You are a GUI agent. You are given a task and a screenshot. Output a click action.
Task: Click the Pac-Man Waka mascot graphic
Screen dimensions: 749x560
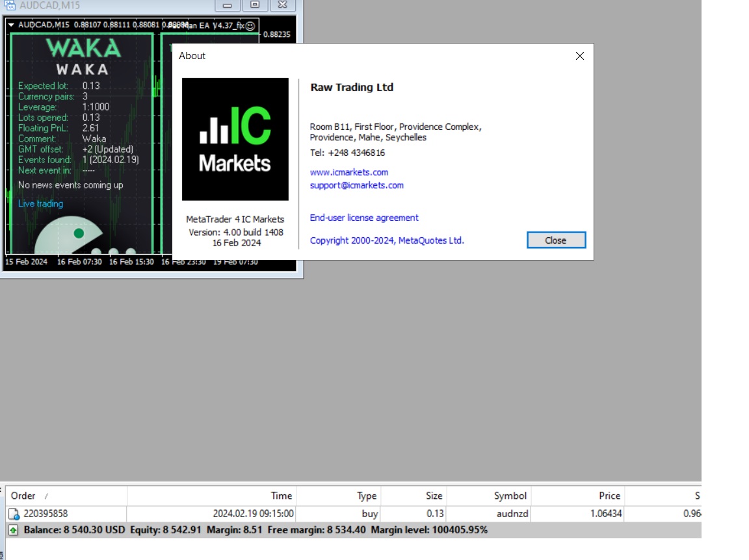click(x=70, y=235)
